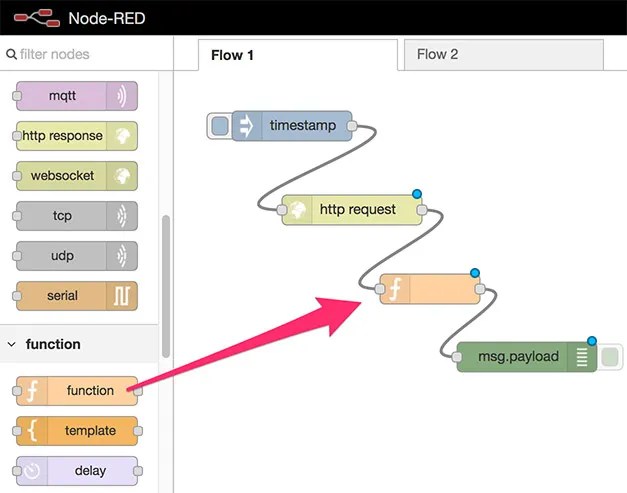Click the websocket node globe icon
Viewport: 627px width, 493px height.
pos(122,176)
